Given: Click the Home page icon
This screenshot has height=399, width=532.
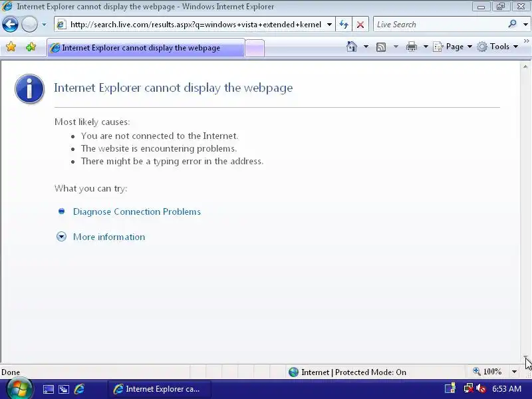Looking at the screenshot, I should click(352, 47).
